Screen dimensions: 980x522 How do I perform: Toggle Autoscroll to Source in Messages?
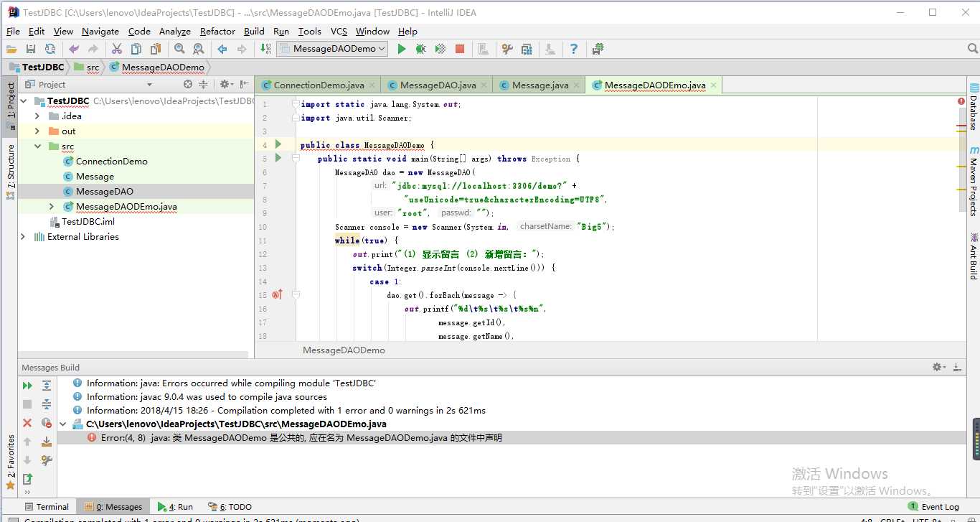pos(47,442)
